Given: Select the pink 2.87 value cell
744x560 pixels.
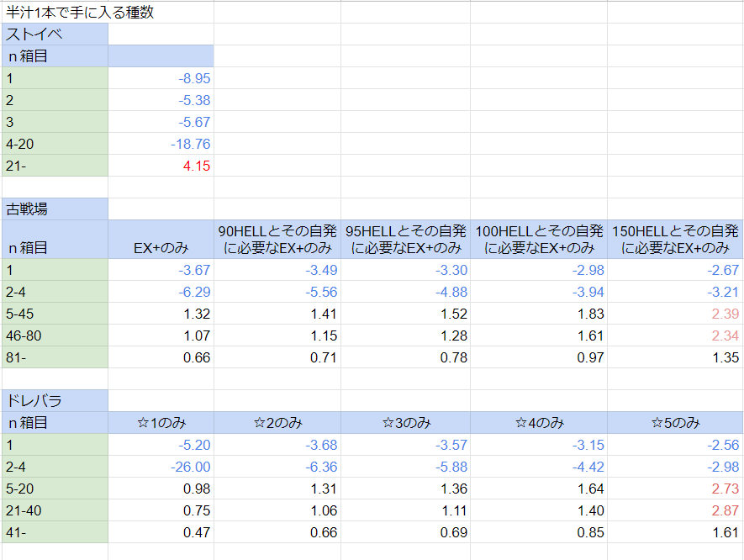Looking at the screenshot, I should tap(675, 510).
